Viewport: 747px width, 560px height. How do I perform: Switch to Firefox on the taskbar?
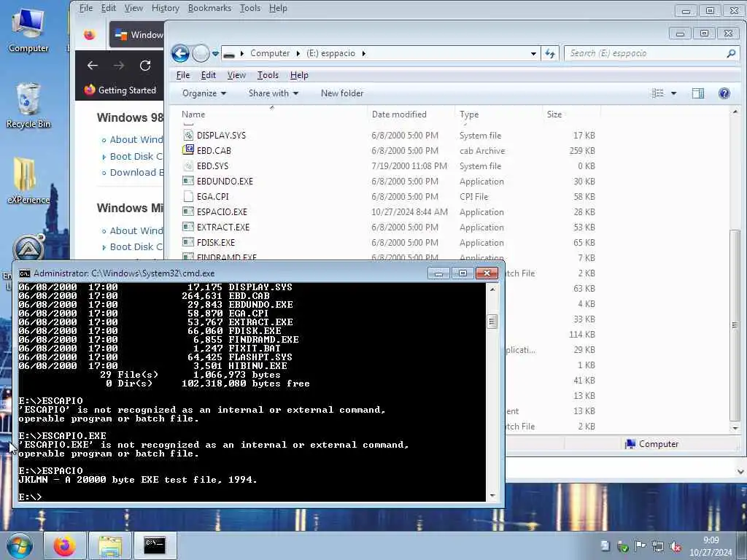tap(65, 545)
